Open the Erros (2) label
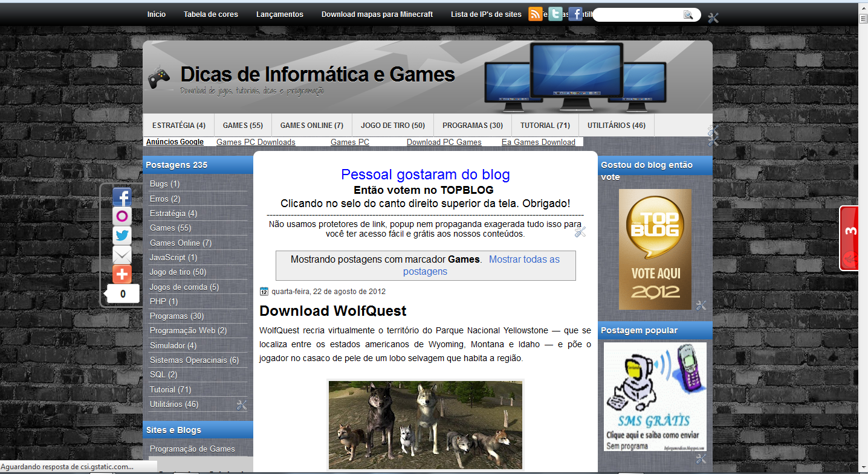This screenshot has width=868, height=474. tap(165, 199)
